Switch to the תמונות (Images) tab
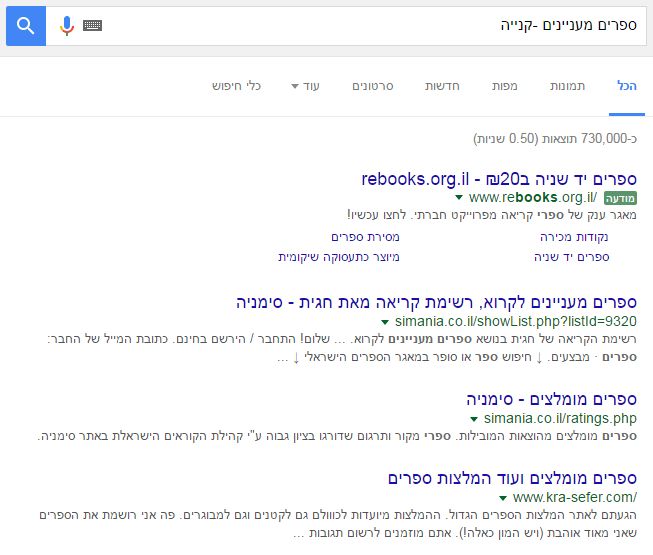Screen dimensions: 653x555 click(569, 86)
